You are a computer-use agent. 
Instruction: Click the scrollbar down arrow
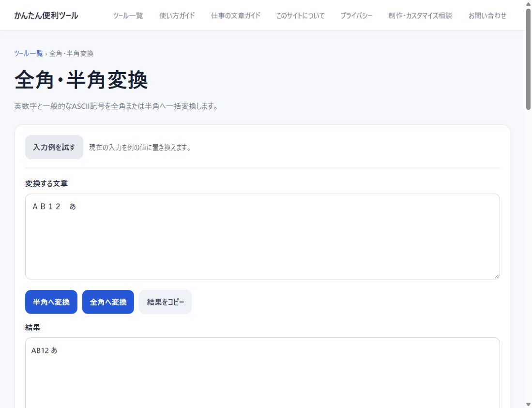point(528,405)
